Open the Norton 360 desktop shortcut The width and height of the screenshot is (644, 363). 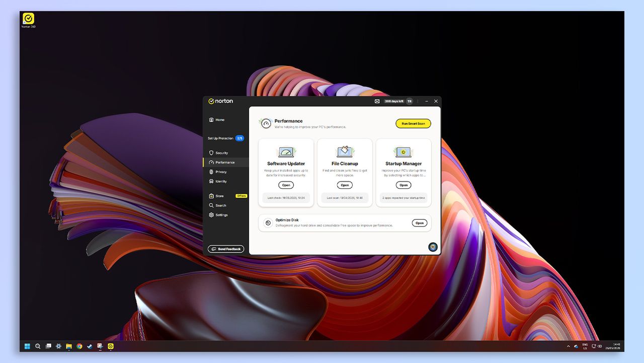click(29, 20)
